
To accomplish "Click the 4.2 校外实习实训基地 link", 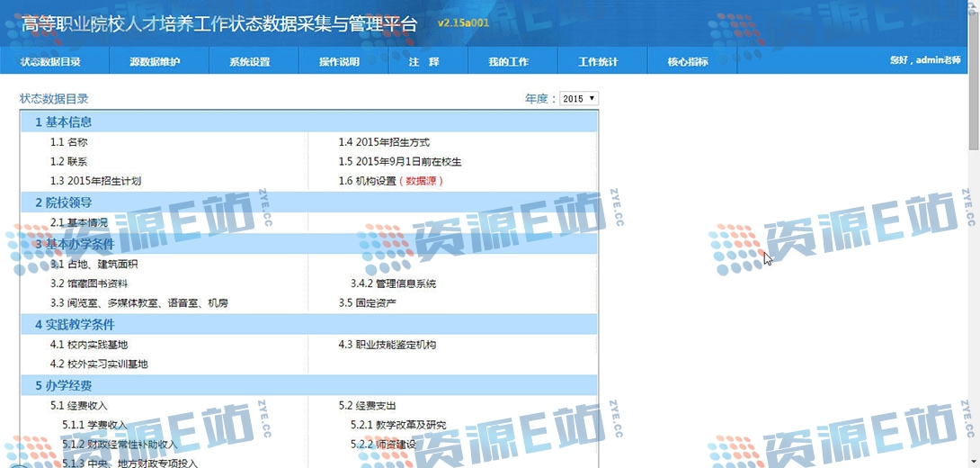I will pos(99,364).
